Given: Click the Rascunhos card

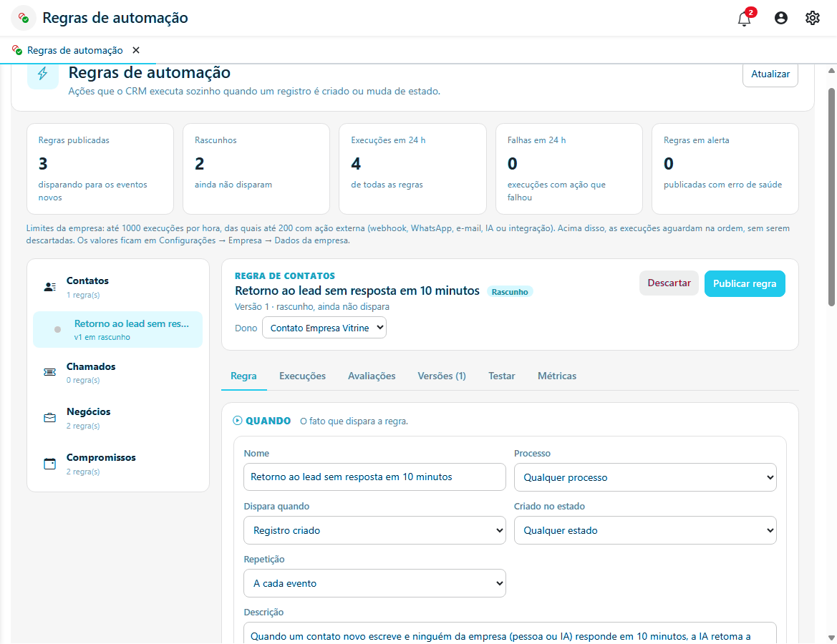Looking at the screenshot, I should click(x=256, y=169).
